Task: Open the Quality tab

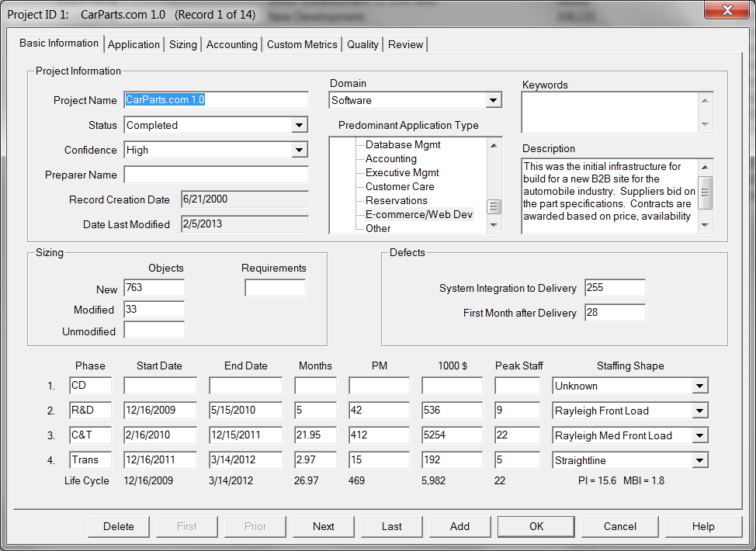Action: coord(362,44)
